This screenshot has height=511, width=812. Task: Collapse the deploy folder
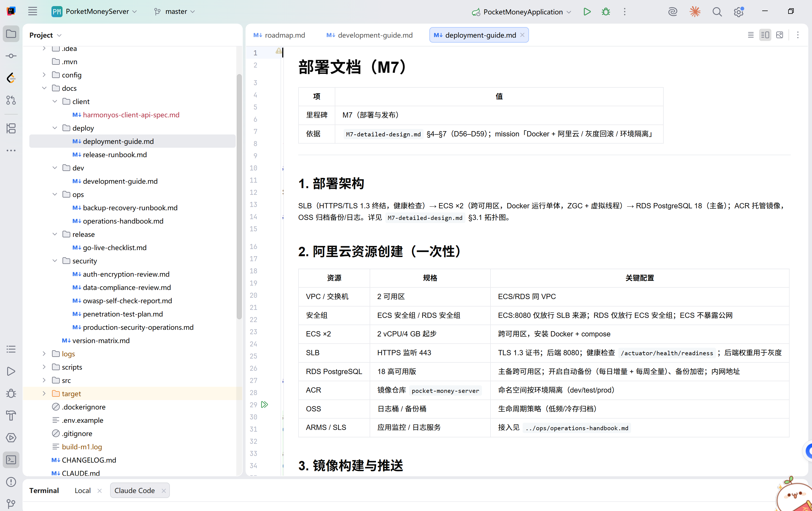[55, 128]
